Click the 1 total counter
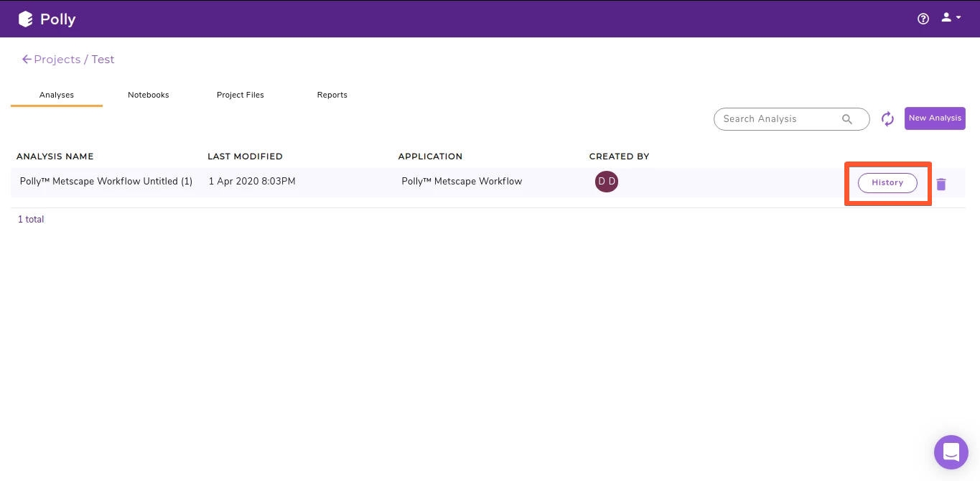Screen dimensions: 980x481 (30, 219)
